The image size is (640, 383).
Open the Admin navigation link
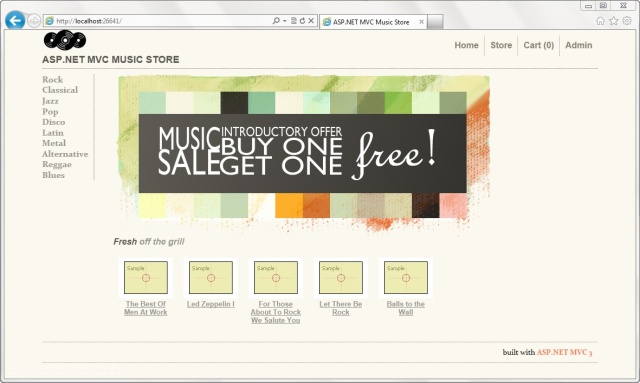579,45
